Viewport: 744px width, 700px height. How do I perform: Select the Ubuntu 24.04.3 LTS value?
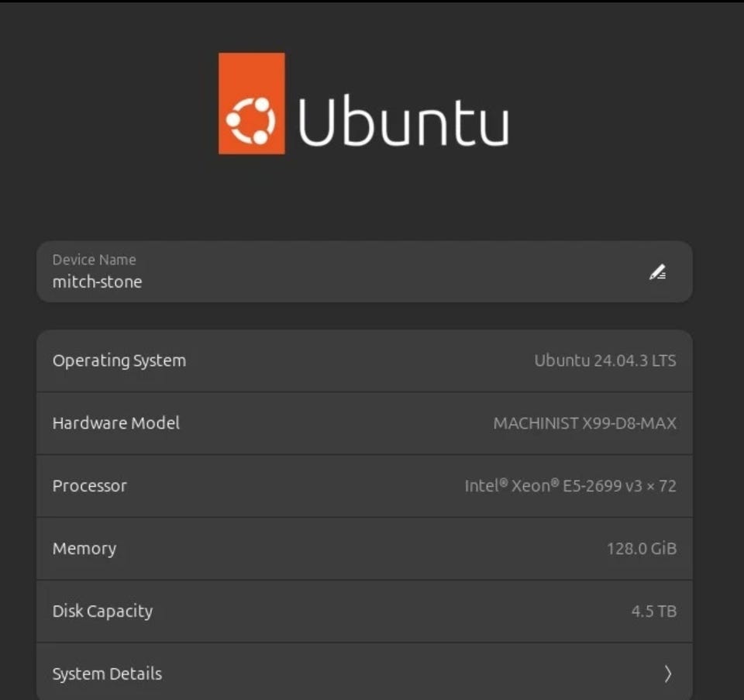pos(605,360)
